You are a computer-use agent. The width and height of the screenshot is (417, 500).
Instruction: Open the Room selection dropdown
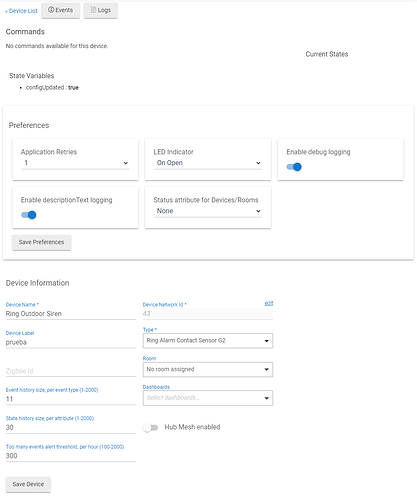[x=208, y=369]
